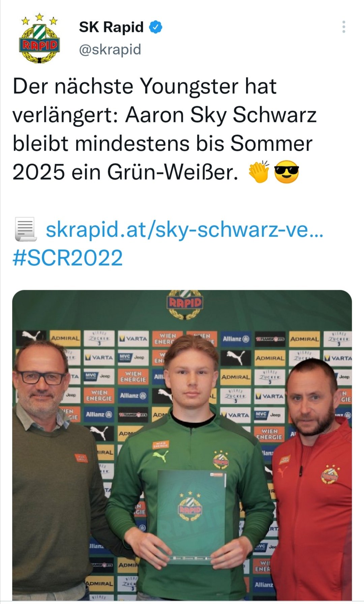Open the SK Rapid profile avatar
Screen dimensions: 364x604
coord(40,38)
